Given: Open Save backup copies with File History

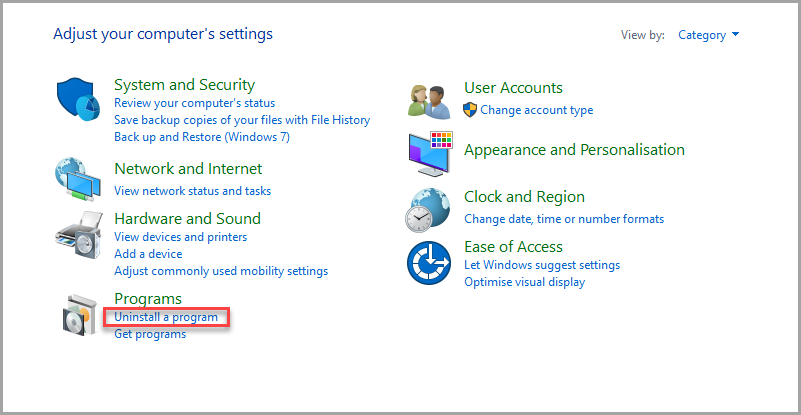Looking at the screenshot, I should [241, 120].
